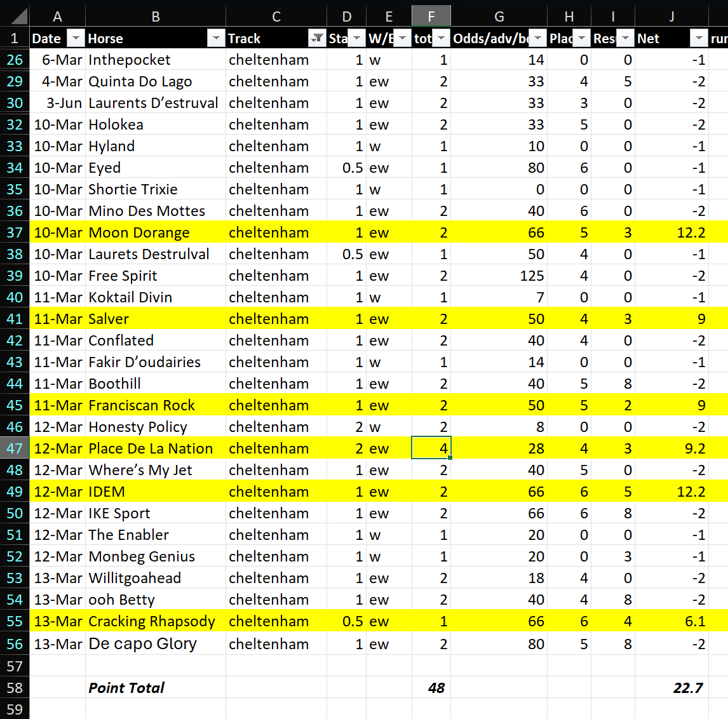Viewport: 728px width, 719px height.
Task: Select row 37 header
Action: click(x=15, y=232)
